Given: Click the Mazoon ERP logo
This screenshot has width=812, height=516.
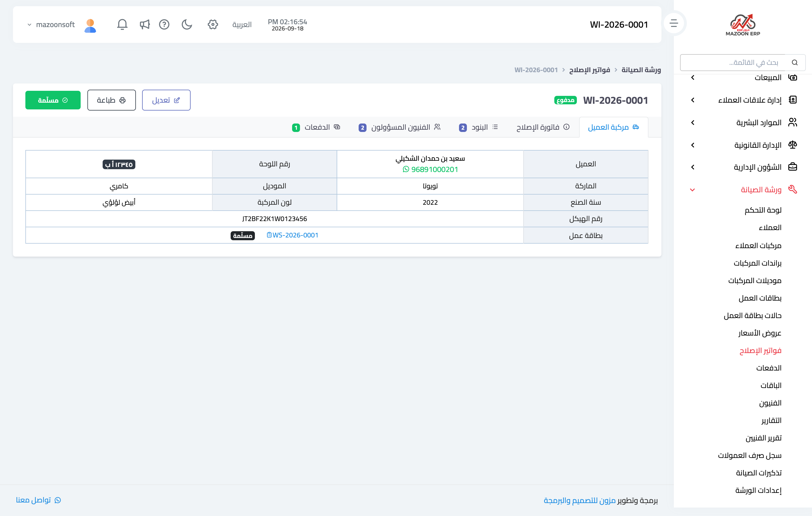Looking at the screenshot, I should point(743,25).
